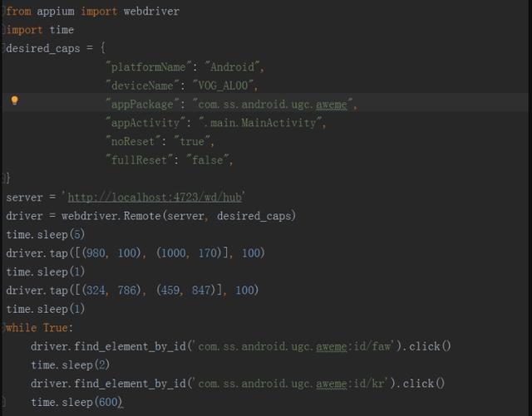
Task: Click the "Android" string value
Action: click(233, 66)
